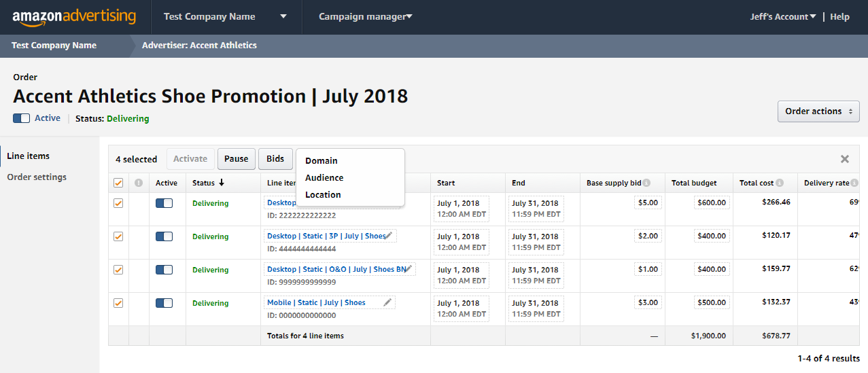Open the Order settings section
868x373 pixels.
(x=37, y=177)
